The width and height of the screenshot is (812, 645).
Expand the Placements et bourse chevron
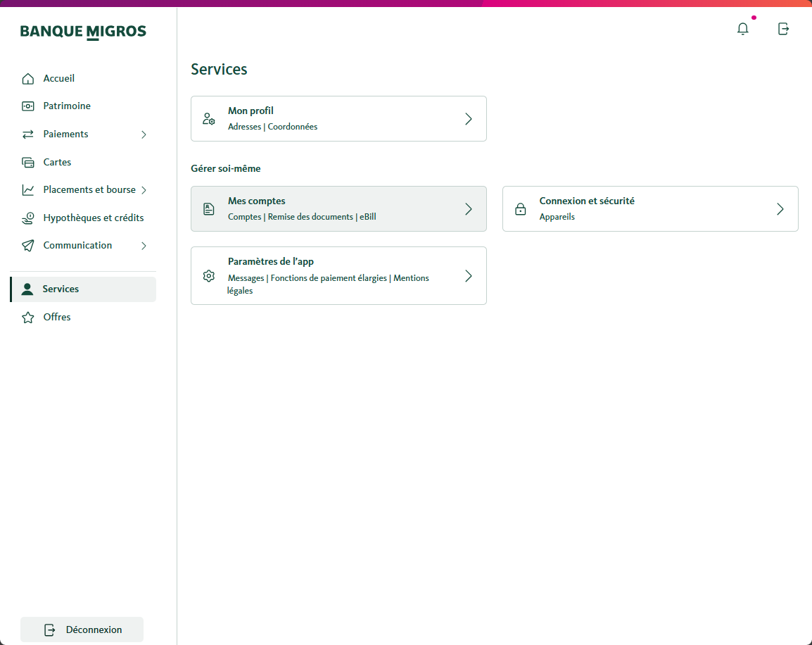click(x=144, y=190)
